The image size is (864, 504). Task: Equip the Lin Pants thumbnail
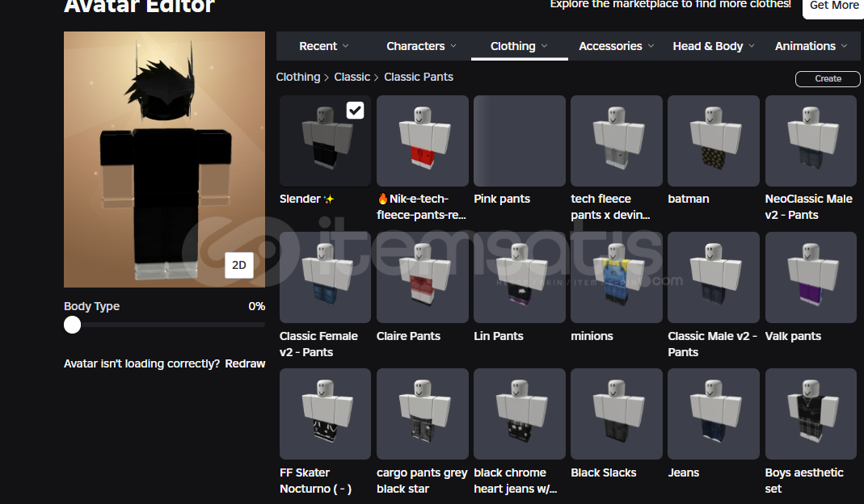pyautogui.click(x=520, y=277)
